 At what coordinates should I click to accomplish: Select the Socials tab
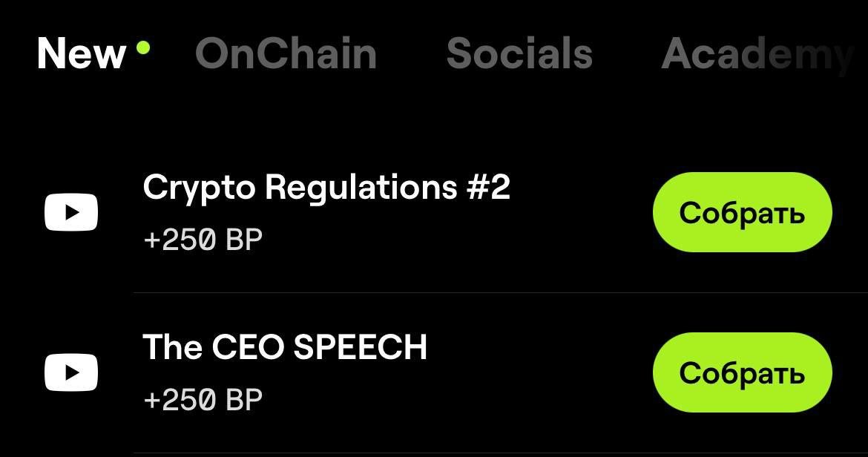(x=519, y=53)
